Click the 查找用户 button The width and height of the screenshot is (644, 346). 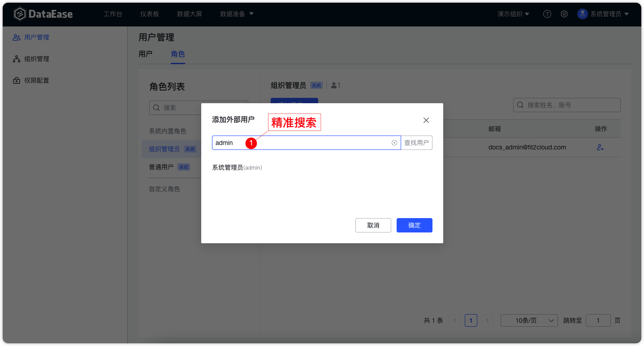pos(417,143)
